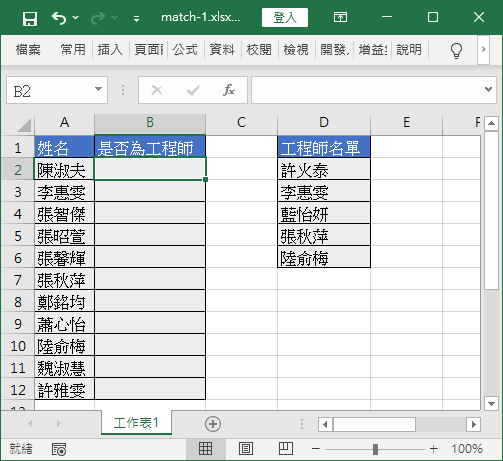
Task: Undo the last action
Action: [59, 18]
